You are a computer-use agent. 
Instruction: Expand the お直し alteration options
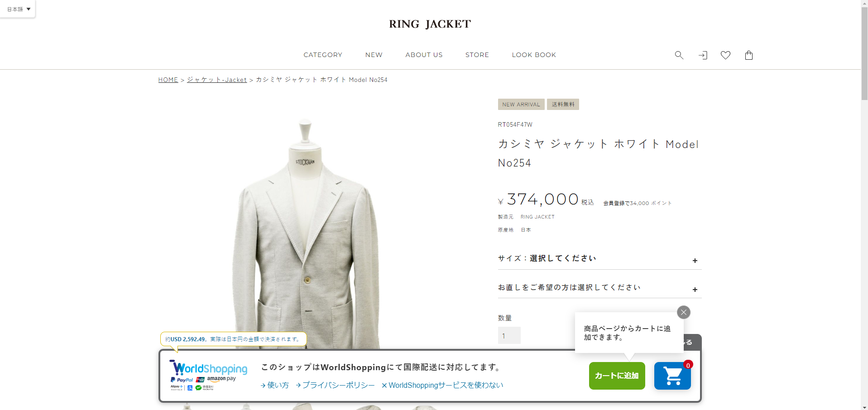click(x=599, y=287)
